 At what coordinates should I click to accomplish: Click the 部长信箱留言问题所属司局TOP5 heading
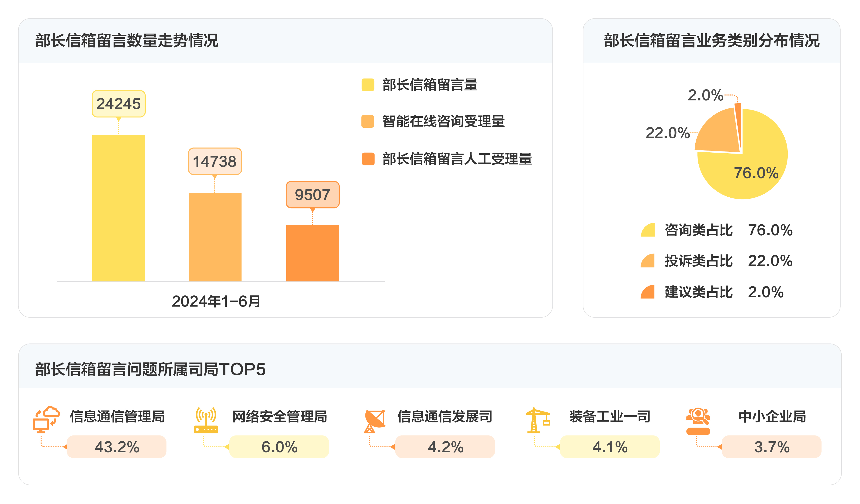click(x=150, y=369)
